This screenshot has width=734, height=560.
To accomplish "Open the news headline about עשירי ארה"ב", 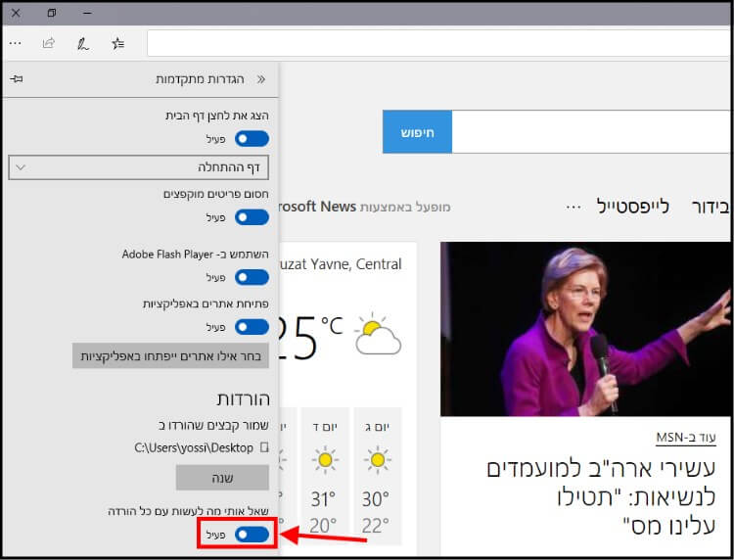I will click(601, 496).
